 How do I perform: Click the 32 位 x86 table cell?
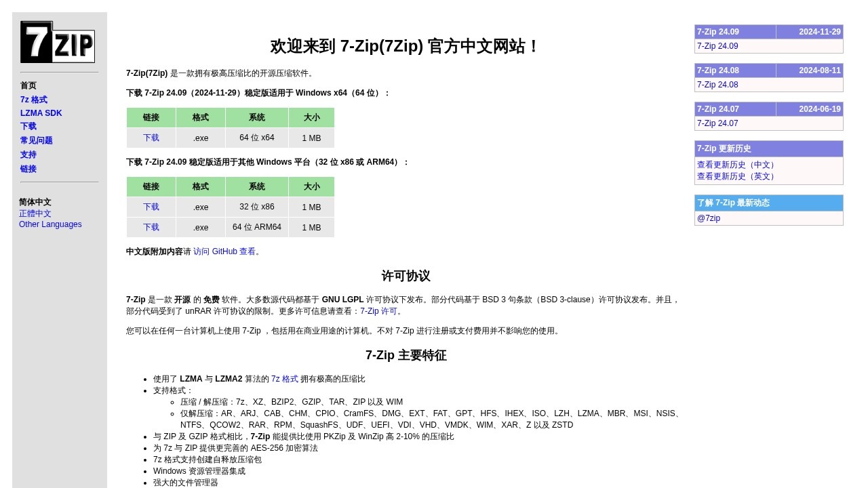(x=257, y=207)
